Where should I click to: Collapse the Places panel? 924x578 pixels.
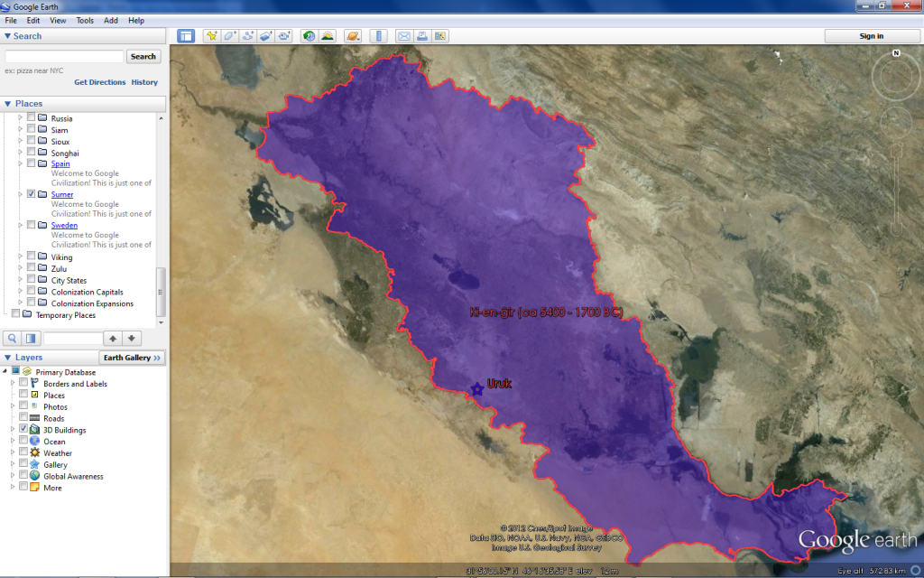tap(7, 103)
